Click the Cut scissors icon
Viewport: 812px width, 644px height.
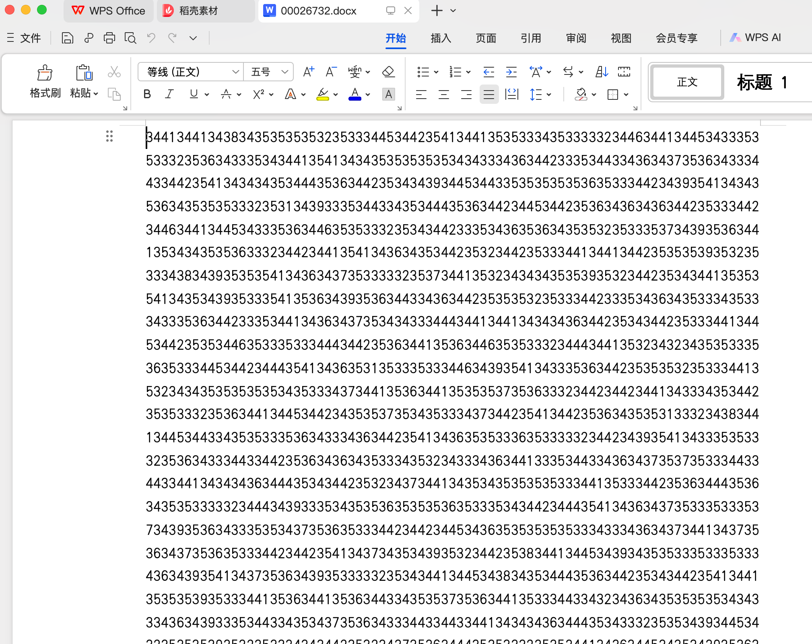[x=114, y=72]
